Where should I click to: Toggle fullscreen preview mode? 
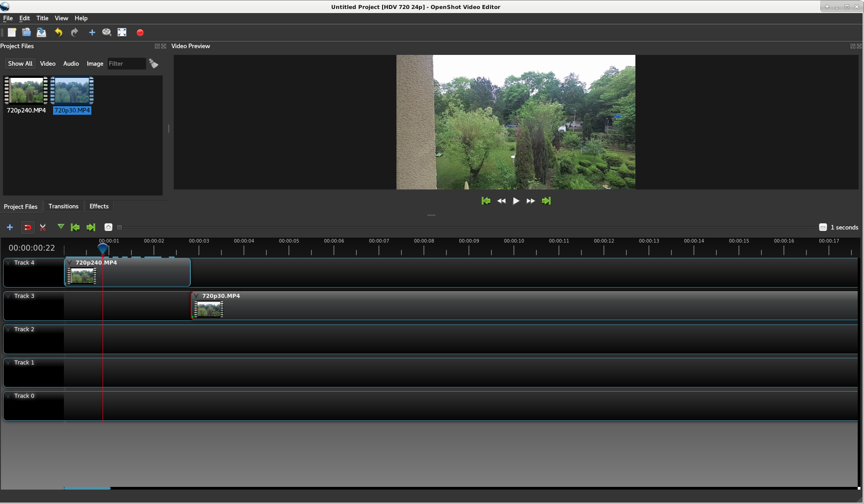[x=121, y=32]
